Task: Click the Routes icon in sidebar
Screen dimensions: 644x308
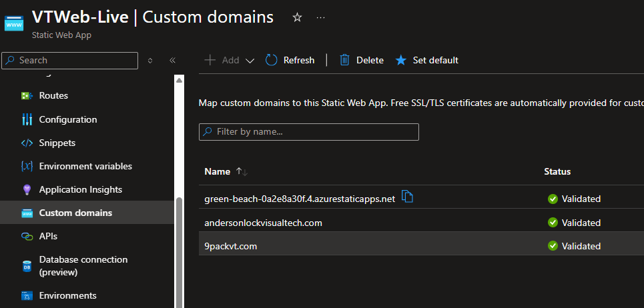Action: click(x=27, y=96)
